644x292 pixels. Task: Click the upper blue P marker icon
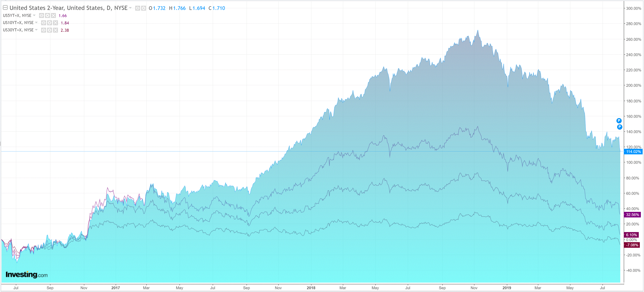[619, 121]
